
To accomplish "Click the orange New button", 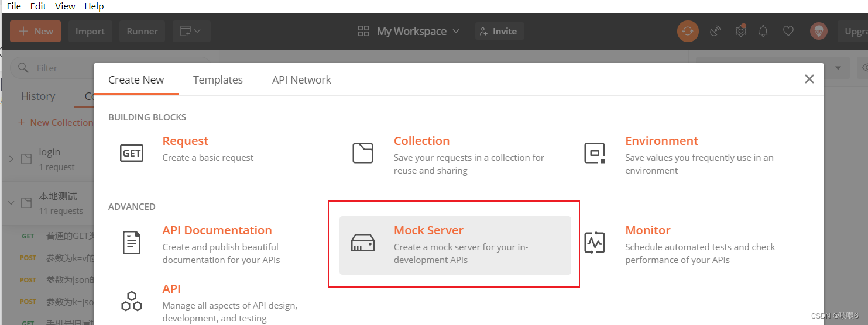I will pos(36,31).
